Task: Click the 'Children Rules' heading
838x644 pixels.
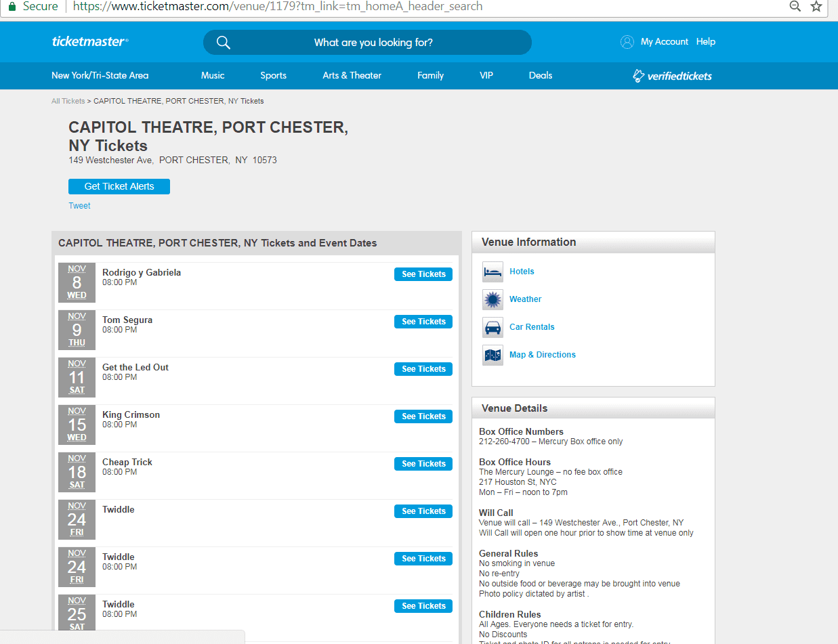Action: tap(510, 614)
